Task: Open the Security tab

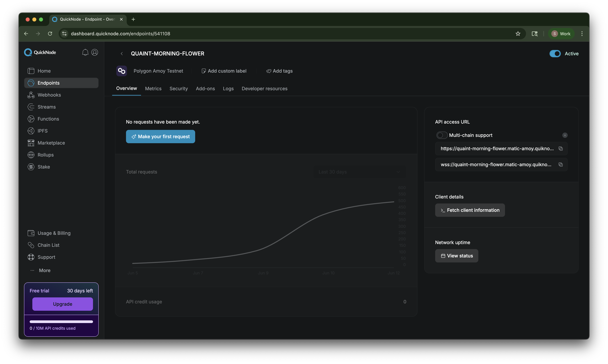Action: pos(179,89)
